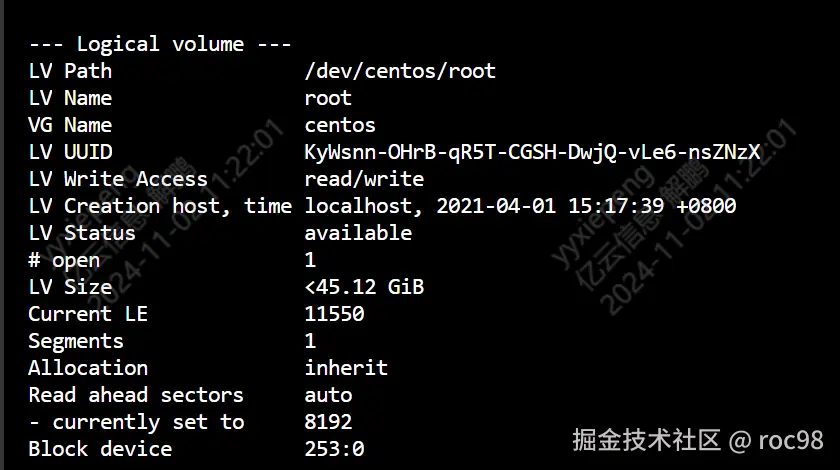Click the '掘金技术社区 @ roc98' watermark text

pyautogui.click(x=697, y=440)
